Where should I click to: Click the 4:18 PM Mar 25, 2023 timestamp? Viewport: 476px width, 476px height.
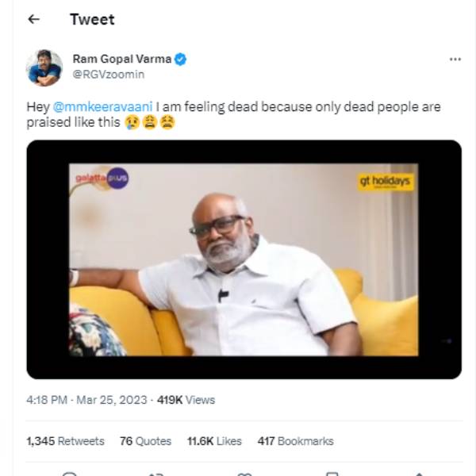86,400
